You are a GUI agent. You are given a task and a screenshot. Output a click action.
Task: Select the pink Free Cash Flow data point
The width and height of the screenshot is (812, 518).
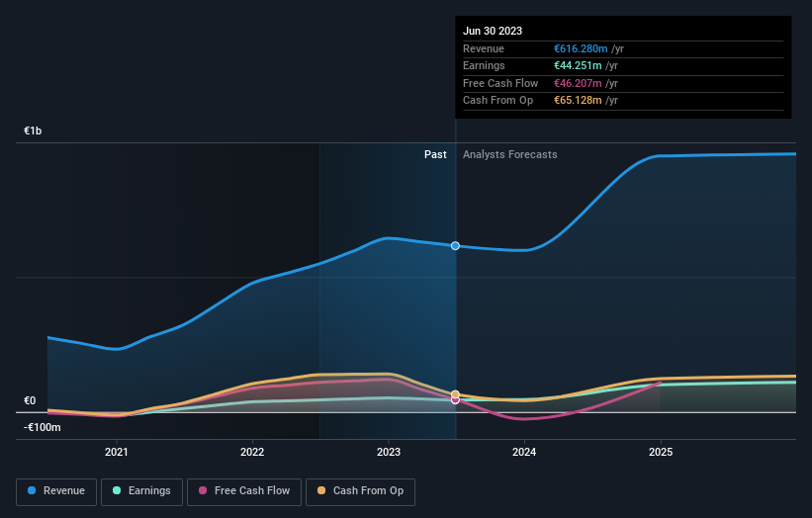pyautogui.click(x=455, y=400)
